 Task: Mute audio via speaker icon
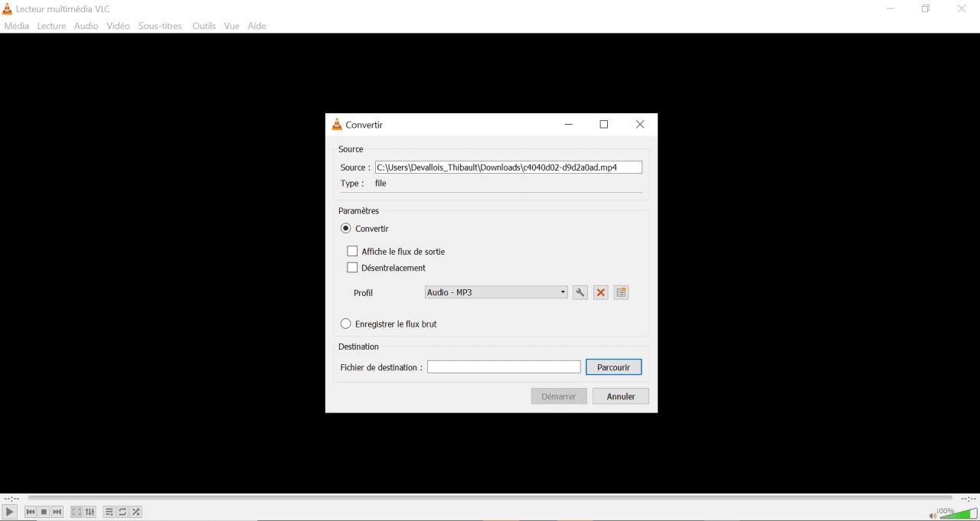coord(933,515)
